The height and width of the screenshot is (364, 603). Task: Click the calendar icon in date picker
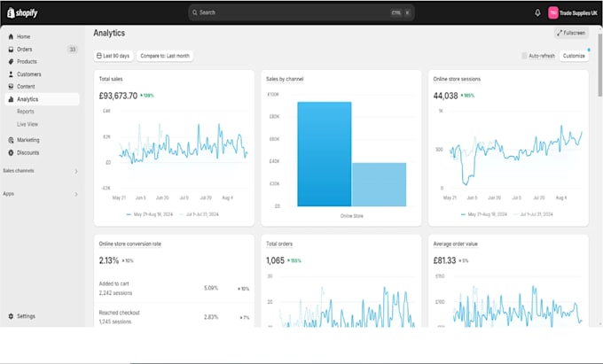[98, 56]
